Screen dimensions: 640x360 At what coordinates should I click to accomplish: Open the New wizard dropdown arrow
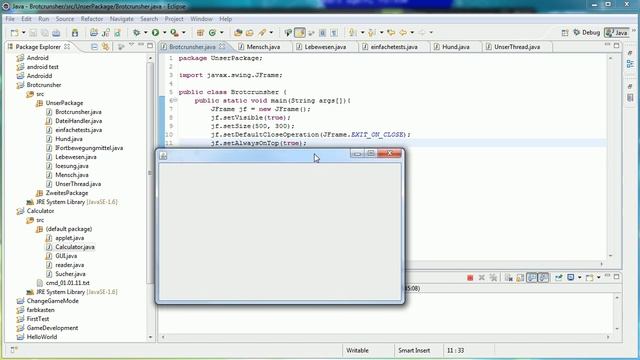(23, 33)
